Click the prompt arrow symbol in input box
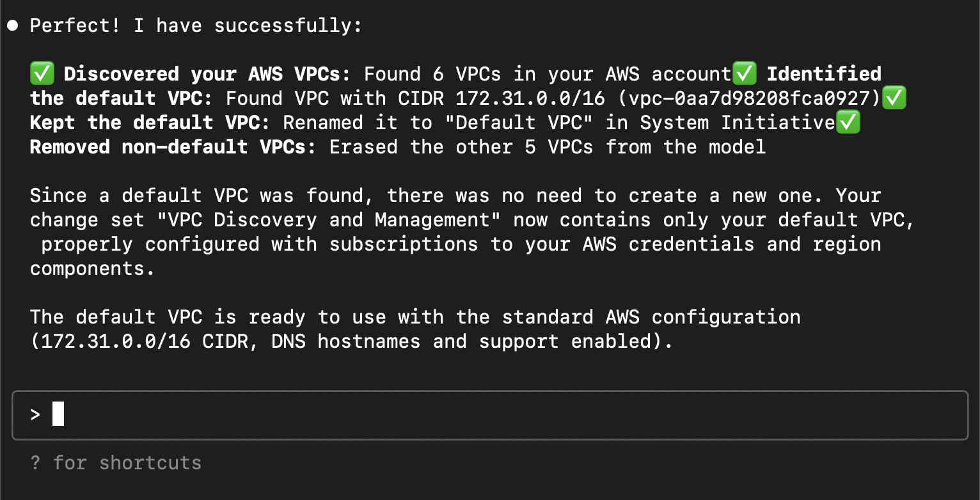This screenshot has width=980, height=500. coord(35,415)
